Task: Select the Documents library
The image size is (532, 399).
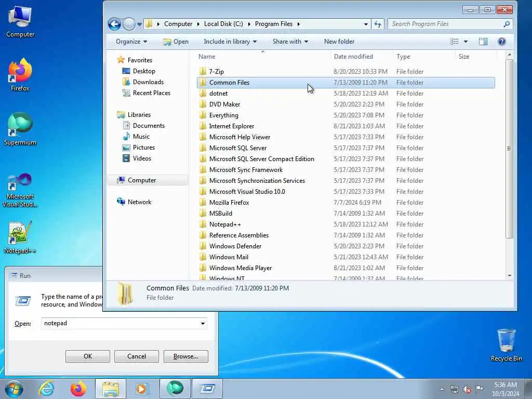Action: pyautogui.click(x=149, y=126)
